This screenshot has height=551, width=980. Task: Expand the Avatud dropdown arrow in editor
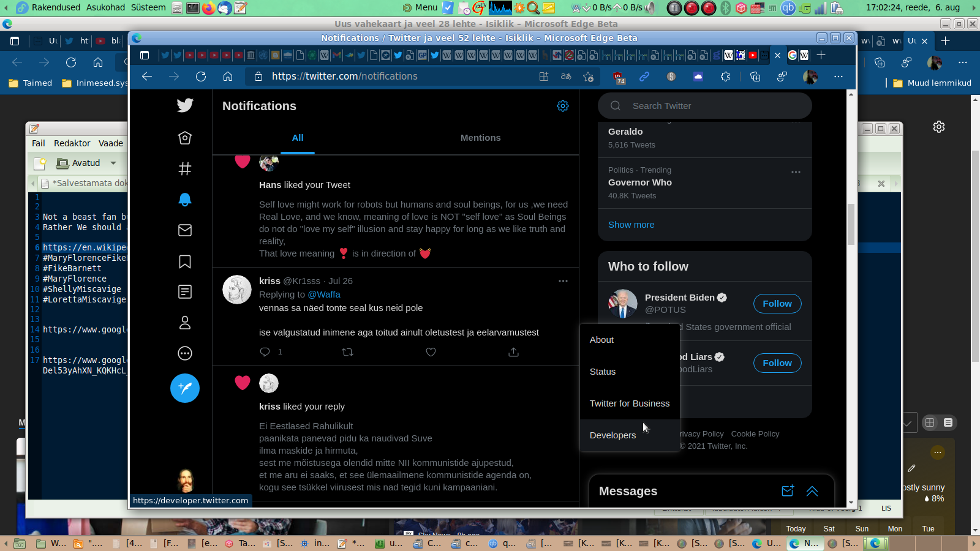[113, 163]
